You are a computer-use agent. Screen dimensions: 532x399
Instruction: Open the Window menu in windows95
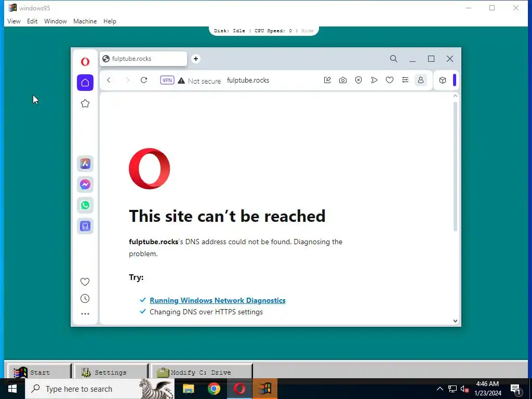(x=55, y=21)
